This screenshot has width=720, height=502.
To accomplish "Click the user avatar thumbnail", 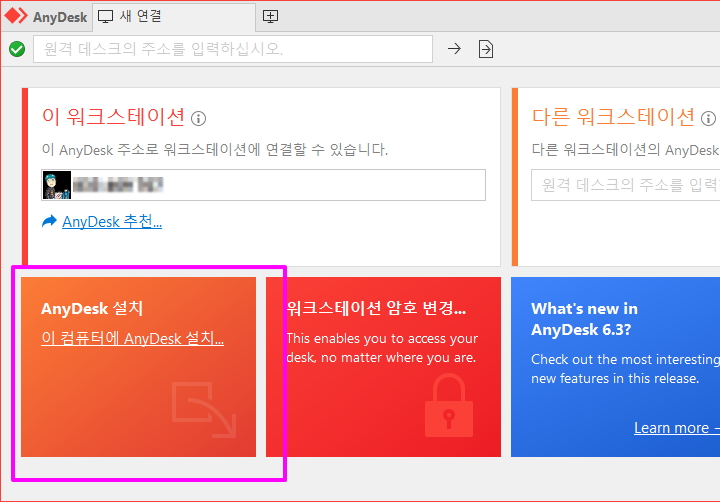I will click(57, 185).
